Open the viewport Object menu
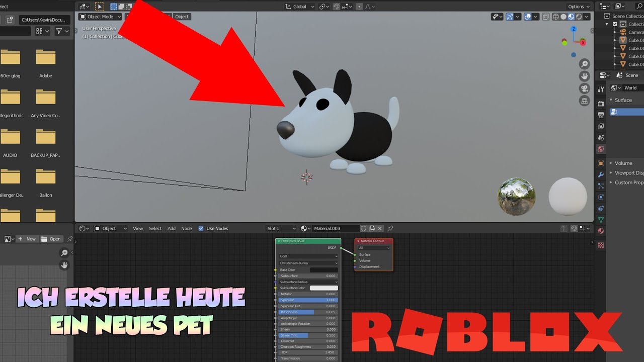The width and height of the screenshot is (644, 362). pyautogui.click(x=182, y=17)
